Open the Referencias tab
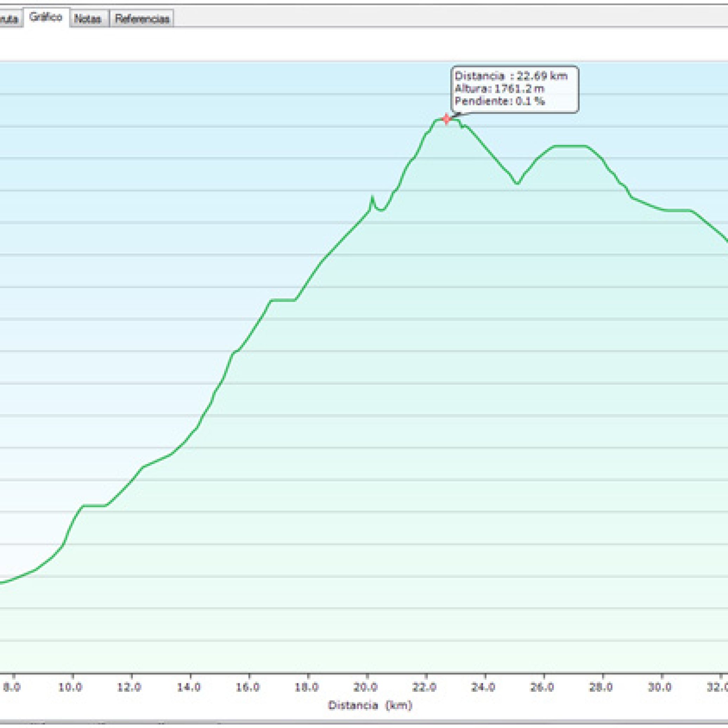 142,19
